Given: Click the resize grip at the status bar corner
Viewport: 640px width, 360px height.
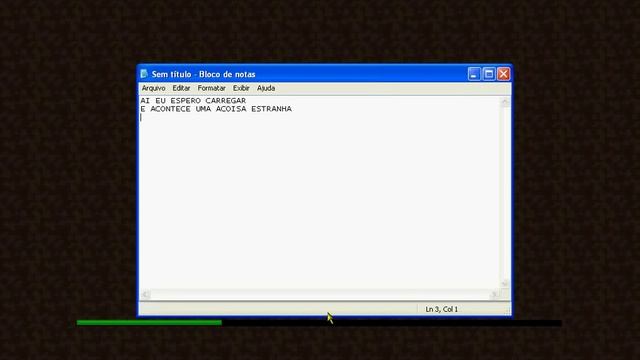Looking at the screenshot, I should pyautogui.click(x=507, y=311).
